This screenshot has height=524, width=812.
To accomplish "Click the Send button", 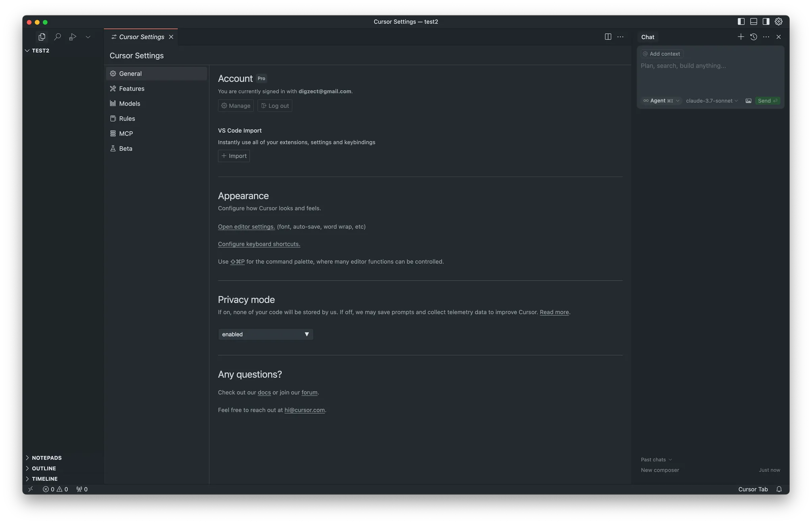I will click(x=767, y=101).
